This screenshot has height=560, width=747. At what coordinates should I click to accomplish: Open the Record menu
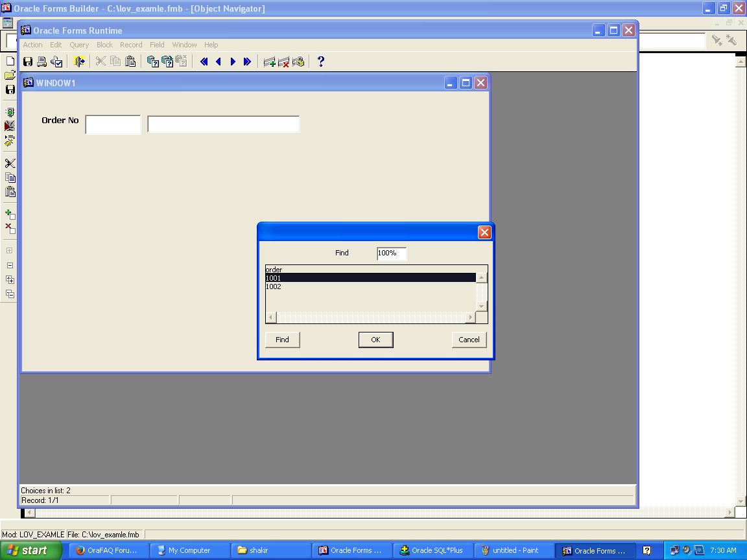[131, 45]
